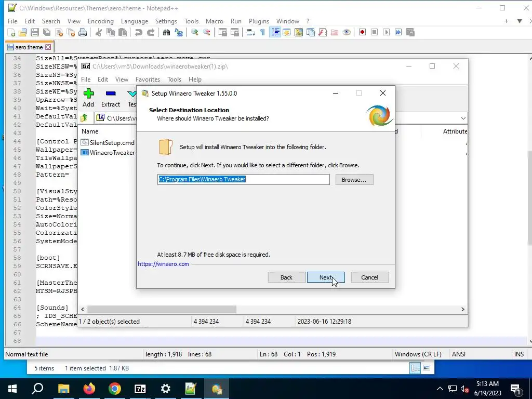Open the Replace dialog icon
The height and width of the screenshot is (399, 532).
(x=179, y=32)
